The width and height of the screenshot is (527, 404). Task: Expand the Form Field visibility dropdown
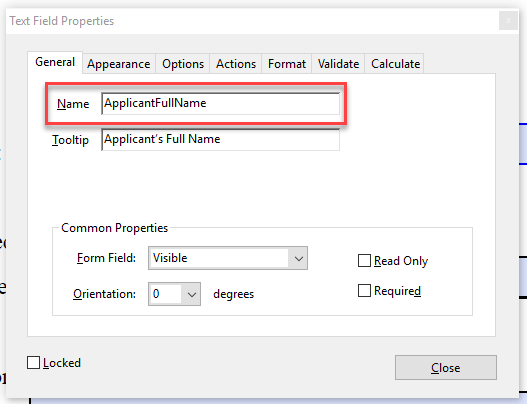click(x=228, y=258)
